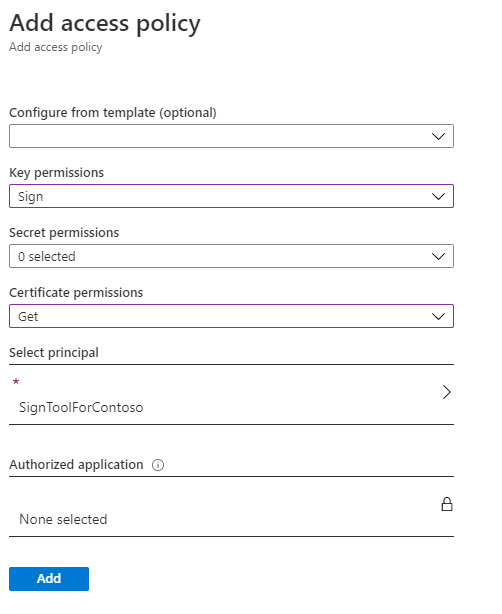Click the down arrow of Certificate permissions
Image resolution: width=502 pixels, height=614 pixels.
pos(438,316)
